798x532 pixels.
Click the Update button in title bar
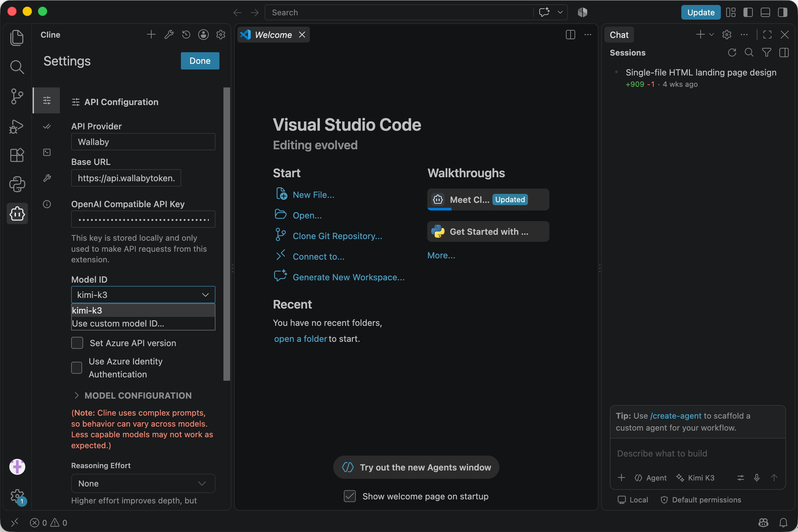[701, 13]
